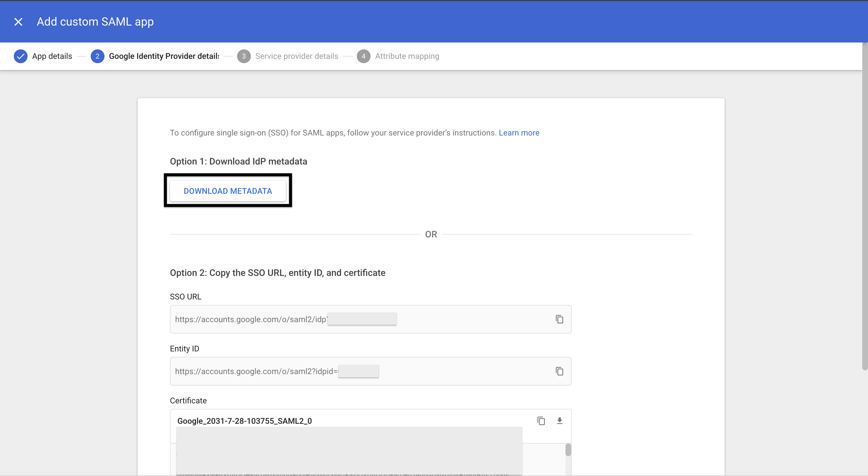
Task: Click the DOWNLOAD METADATA button
Action: [x=228, y=191]
